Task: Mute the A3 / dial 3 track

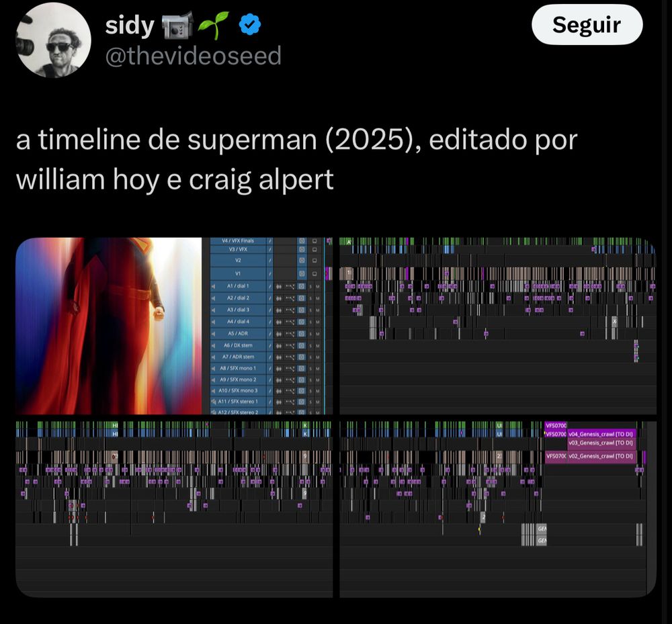Action: point(318,310)
